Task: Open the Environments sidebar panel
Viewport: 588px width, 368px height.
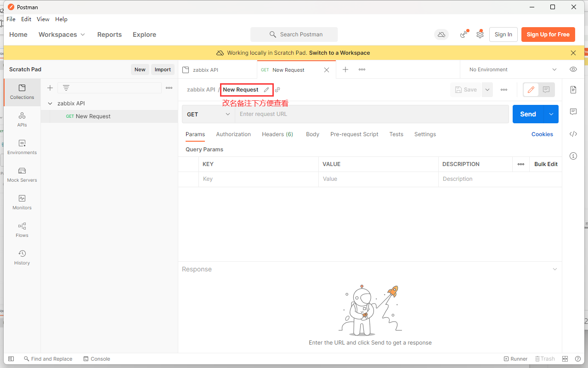Action: [22, 147]
